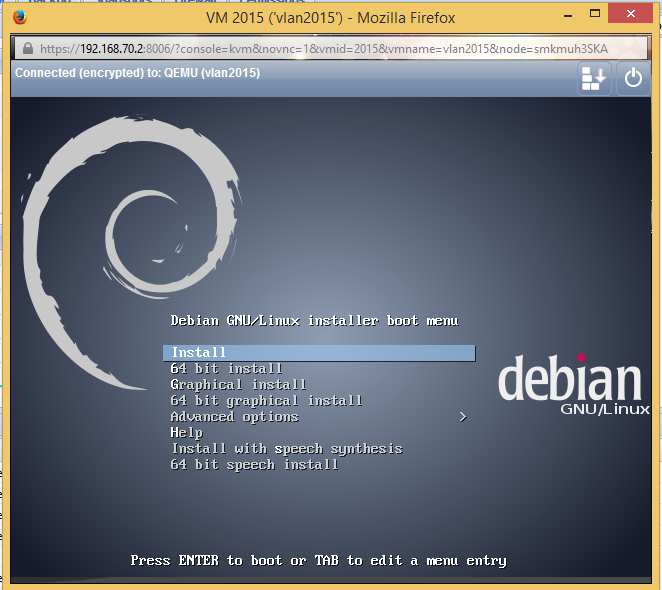The height and width of the screenshot is (590, 662).
Task: Select the Help boot menu entry
Action: pyautogui.click(x=187, y=433)
